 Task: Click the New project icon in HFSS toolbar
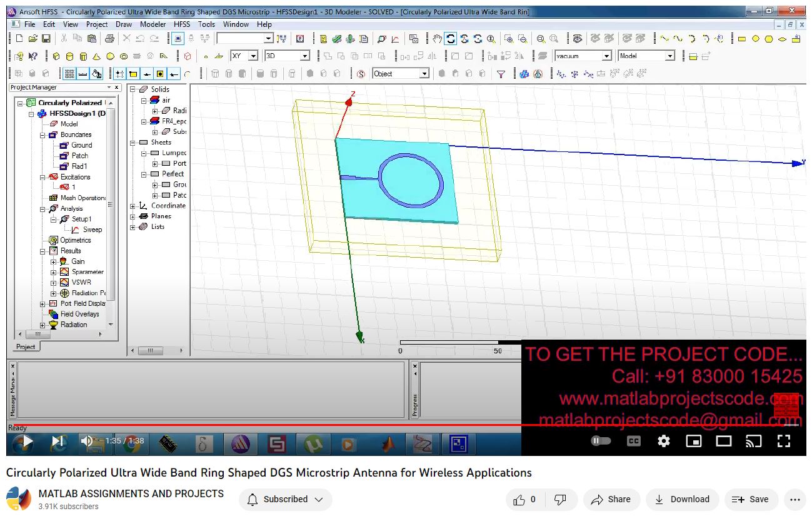[19, 39]
